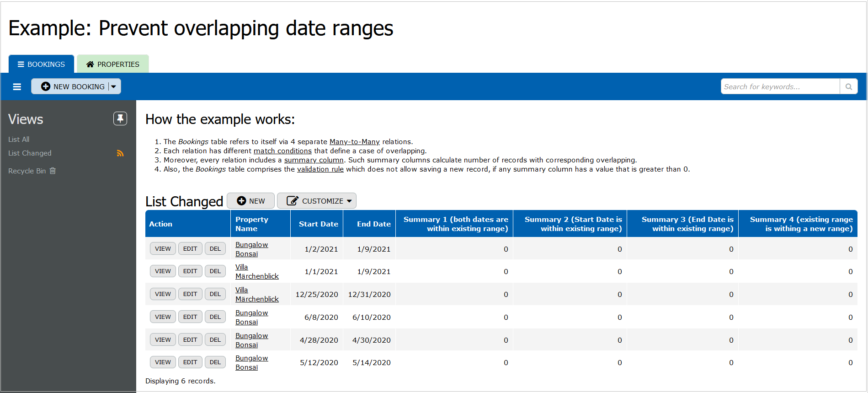The height and width of the screenshot is (393, 868).
Task: Open the Customize dropdown menu
Action: pos(317,201)
